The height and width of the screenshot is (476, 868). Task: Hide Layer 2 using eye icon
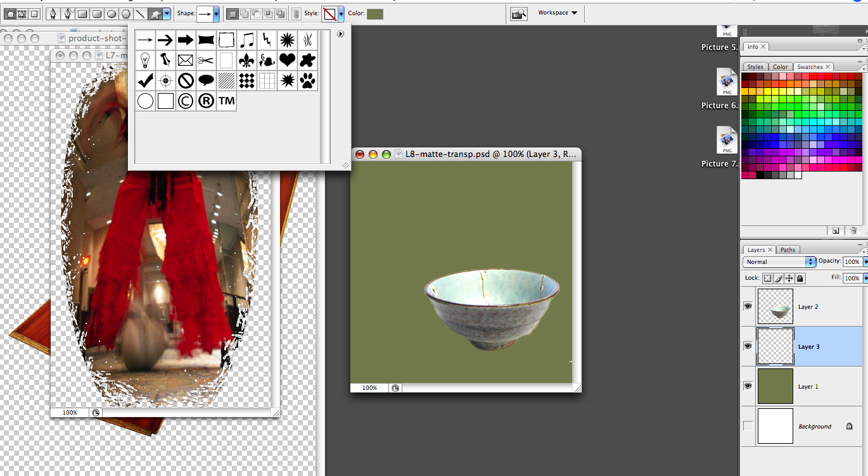pos(748,306)
